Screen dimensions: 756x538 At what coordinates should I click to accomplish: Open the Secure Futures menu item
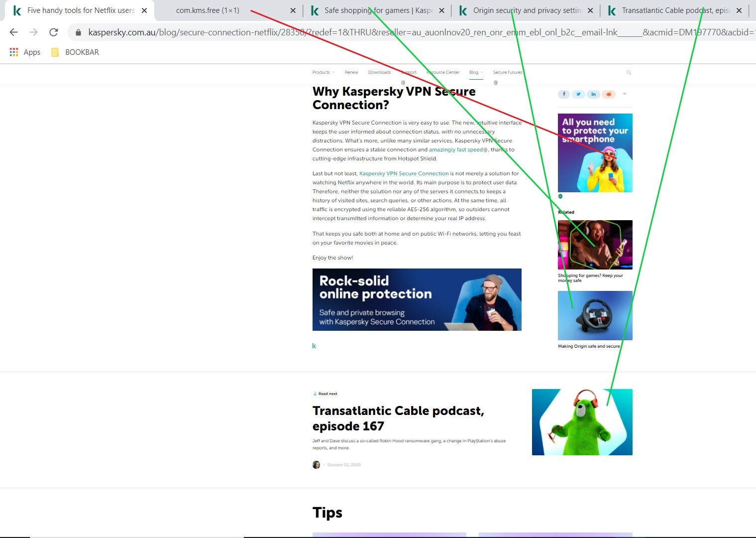[508, 72]
